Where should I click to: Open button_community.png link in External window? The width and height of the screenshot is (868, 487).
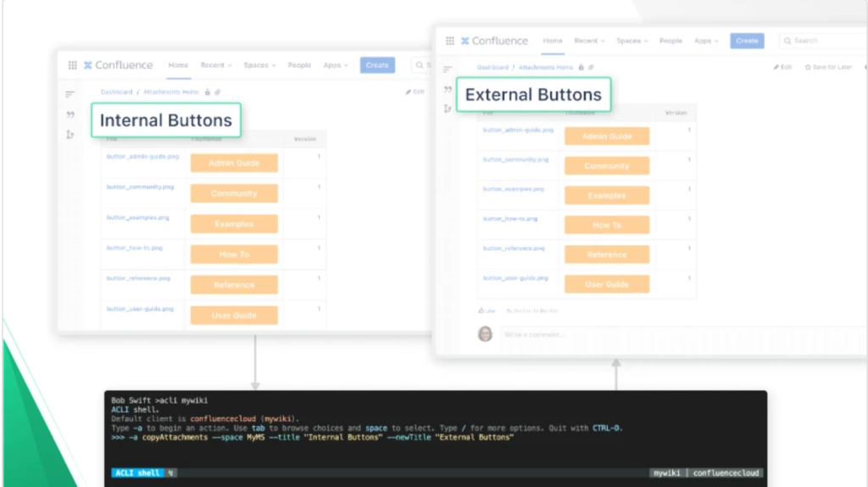pos(516,160)
